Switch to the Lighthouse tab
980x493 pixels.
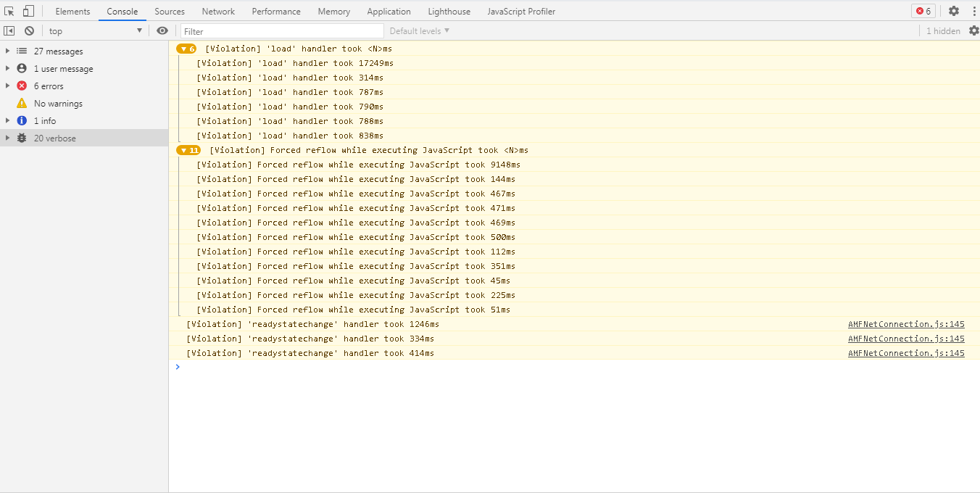(449, 12)
